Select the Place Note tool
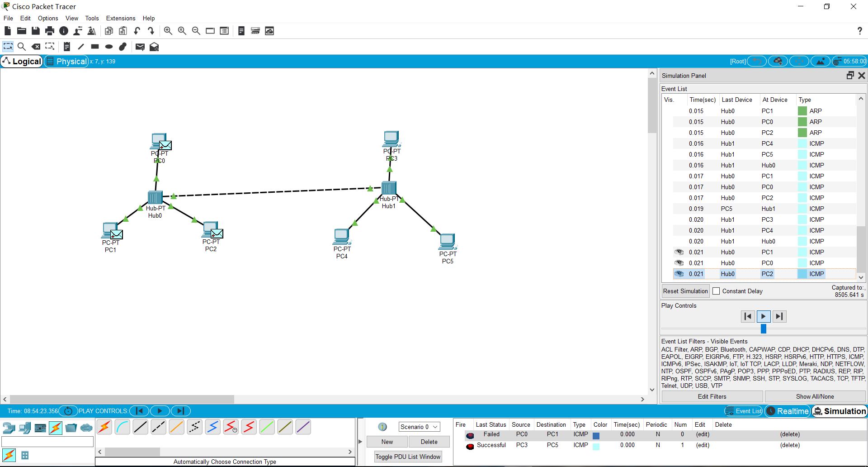This screenshot has width=868, height=467. [66, 47]
